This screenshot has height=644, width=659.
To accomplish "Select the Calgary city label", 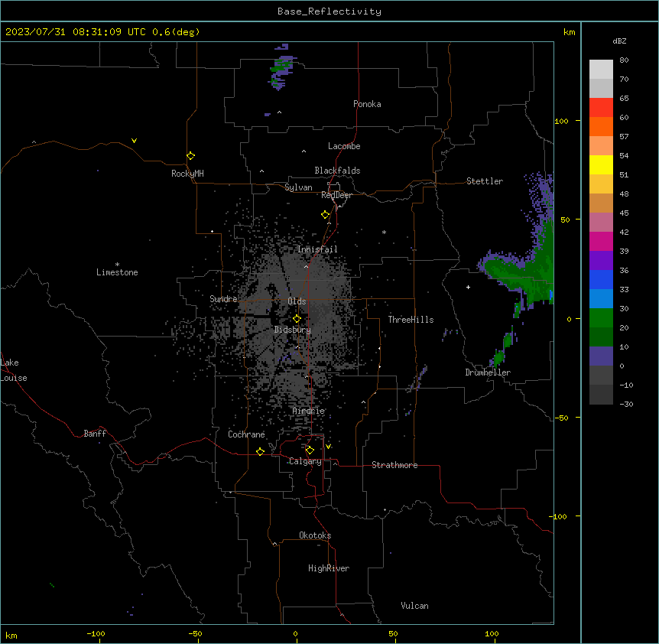I will pos(305,461).
